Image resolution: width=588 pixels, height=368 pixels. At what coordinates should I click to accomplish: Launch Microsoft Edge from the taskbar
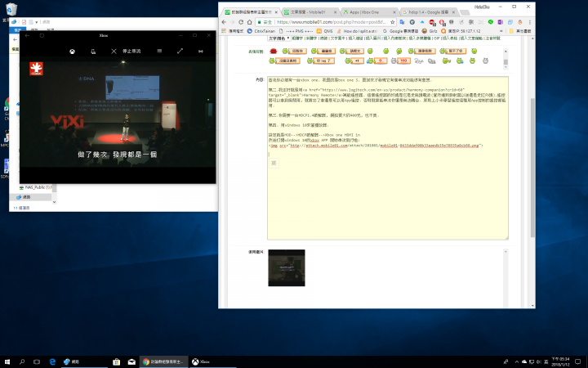(52, 361)
